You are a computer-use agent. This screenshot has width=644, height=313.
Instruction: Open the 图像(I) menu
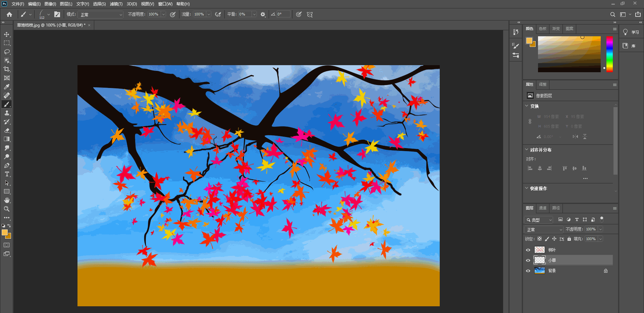pos(50,4)
